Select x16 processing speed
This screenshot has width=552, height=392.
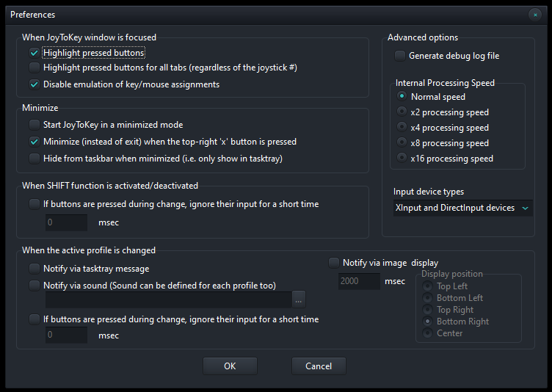pos(402,158)
